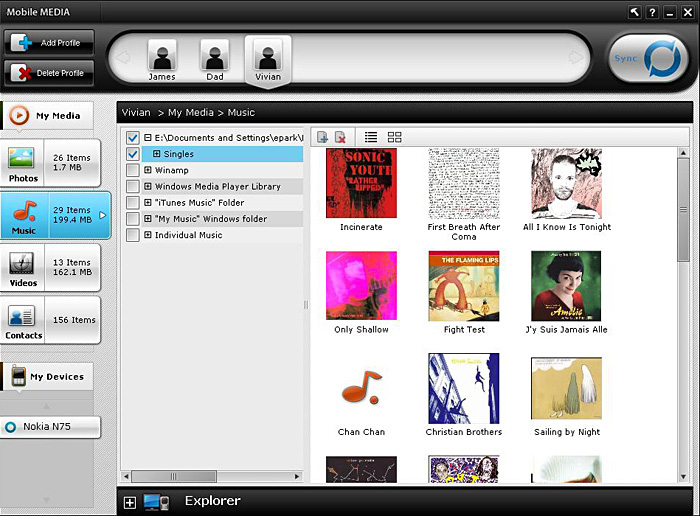Viewport: 700px width, 516px height.
Task: Select the First Breath After Coma cover
Action: (464, 183)
